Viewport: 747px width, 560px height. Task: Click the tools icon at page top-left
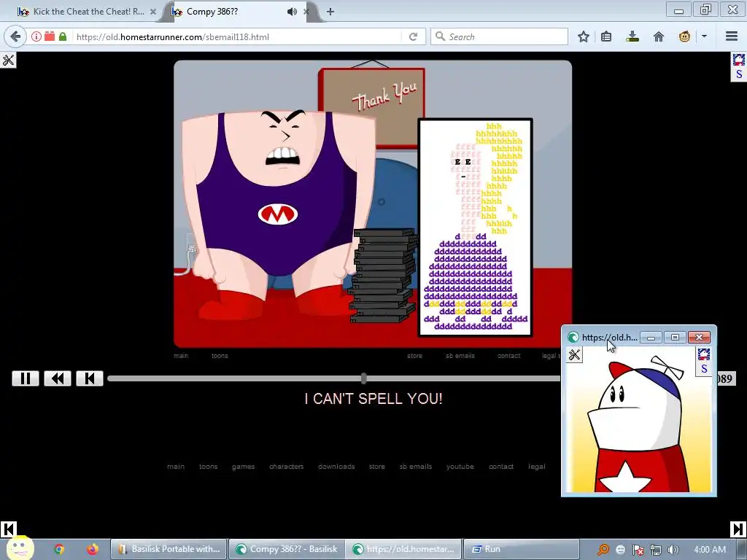click(8, 60)
